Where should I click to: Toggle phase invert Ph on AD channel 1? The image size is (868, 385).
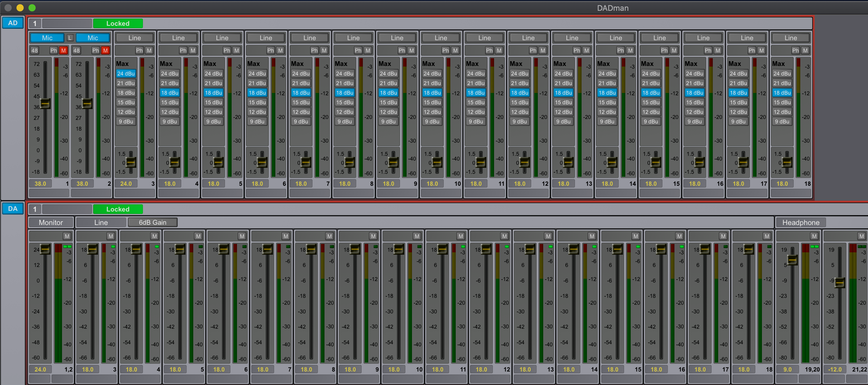tap(54, 51)
